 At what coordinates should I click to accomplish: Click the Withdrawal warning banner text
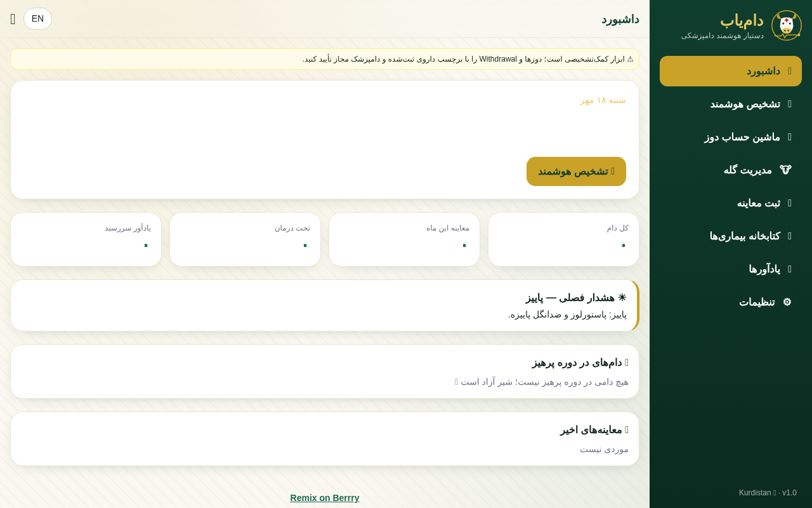click(468, 59)
